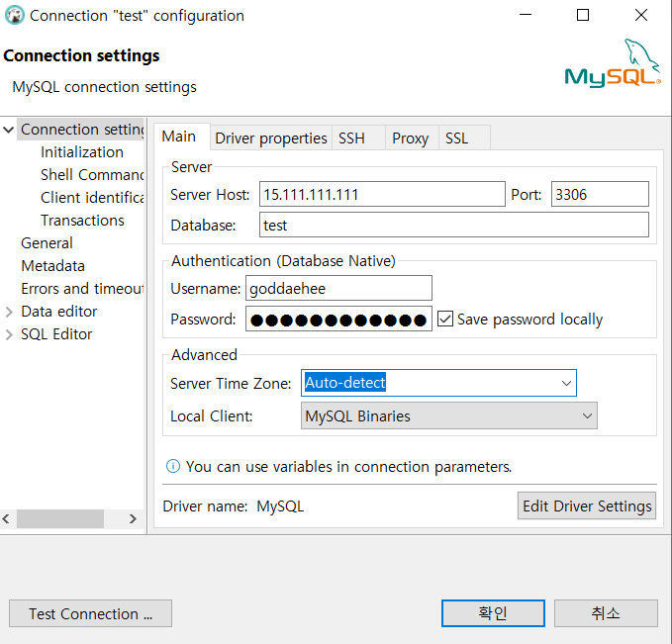Click the Username input field

(338, 288)
